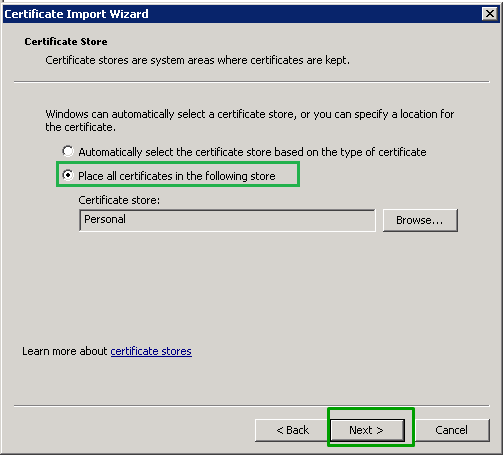503x455 pixels.
Task: Click the word Personal in the store box
Action: click(x=105, y=219)
